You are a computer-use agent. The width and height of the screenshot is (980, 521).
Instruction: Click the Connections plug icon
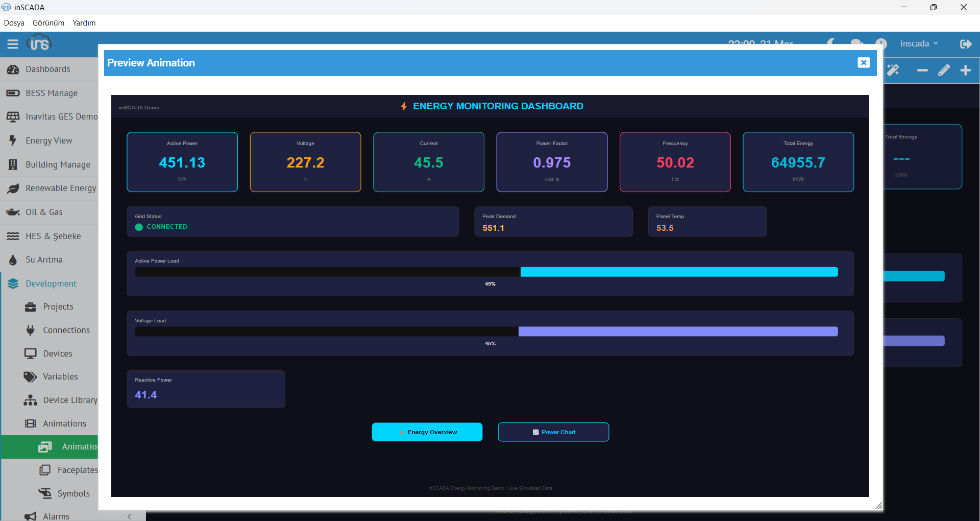[x=31, y=330]
